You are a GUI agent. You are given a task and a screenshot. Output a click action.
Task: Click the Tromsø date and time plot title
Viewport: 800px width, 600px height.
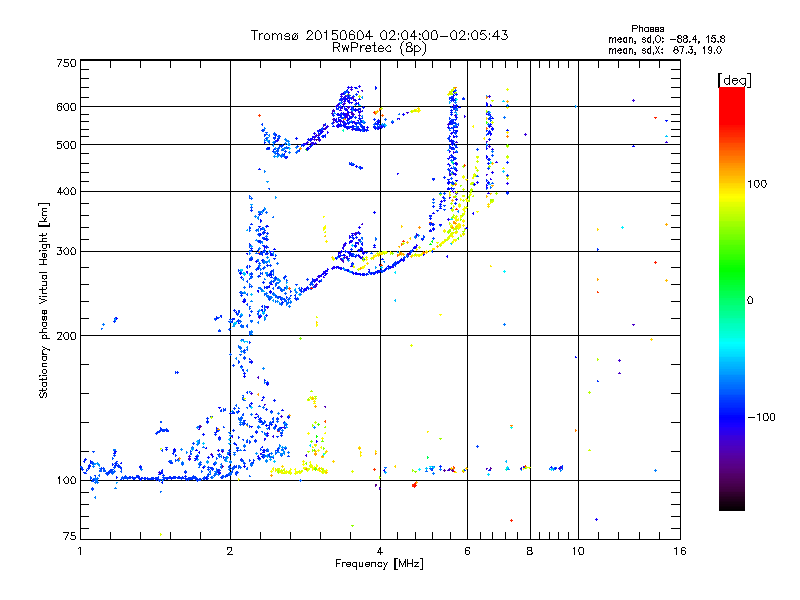point(379,35)
